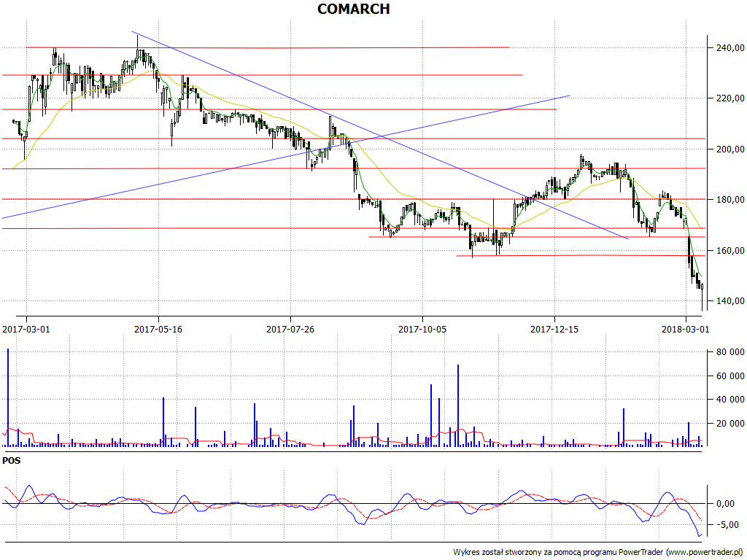Image resolution: width=747 pixels, height=560 pixels.
Task: Select the 180,00 price axis label
Action: coord(730,200)
